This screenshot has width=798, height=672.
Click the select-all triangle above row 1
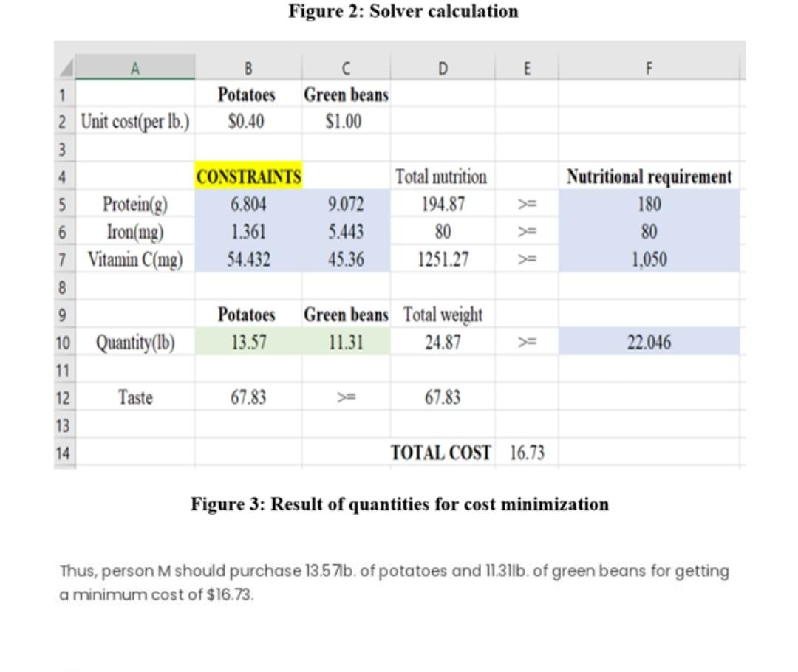(66, 67)
